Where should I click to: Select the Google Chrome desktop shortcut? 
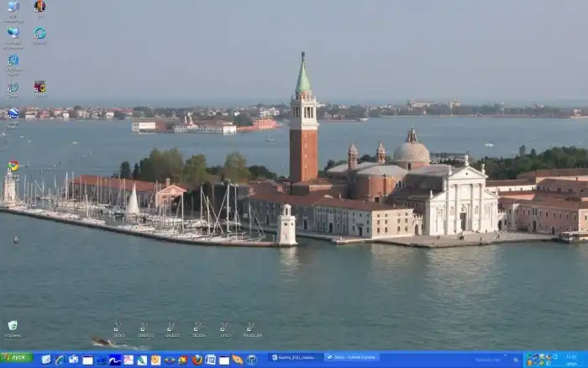[x=13, y=166]
